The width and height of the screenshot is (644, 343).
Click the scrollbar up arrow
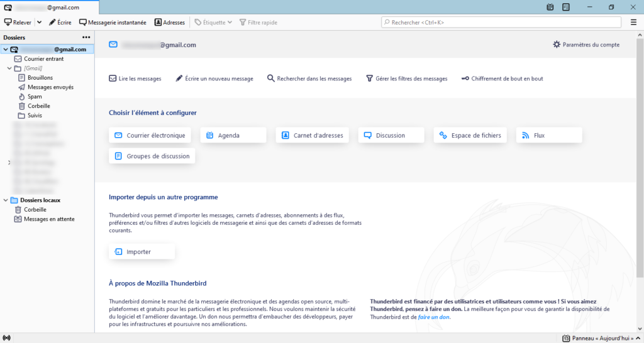tap(640, 35)
